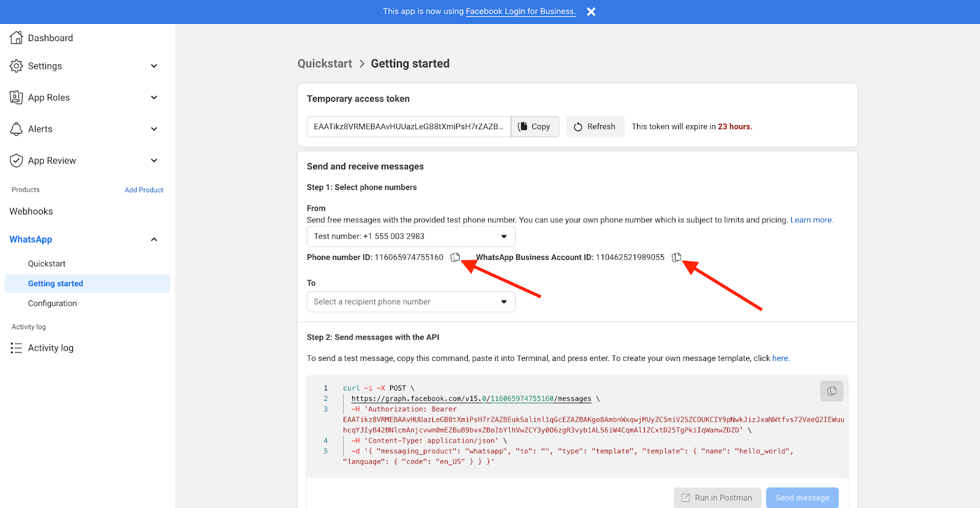Image resolution: width=980 pixels, height=508 pixels.
Task: Open the recipient phone number dropdown
Action: point(411,302)
